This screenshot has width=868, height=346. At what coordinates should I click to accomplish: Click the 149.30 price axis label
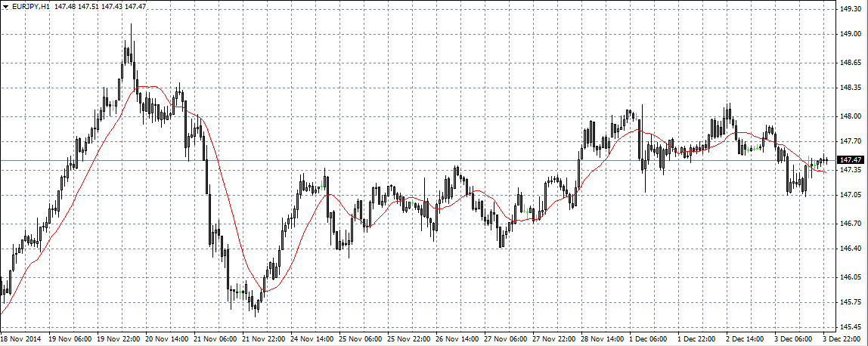(851, 9)
